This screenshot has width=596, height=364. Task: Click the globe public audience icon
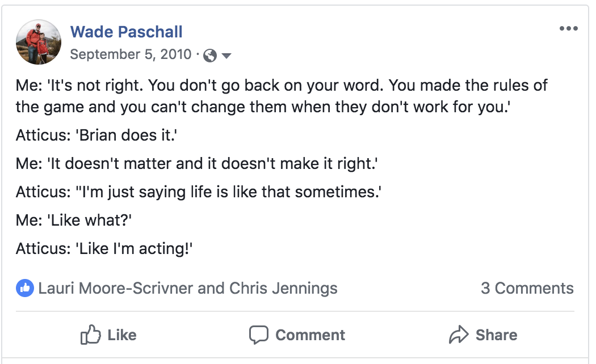tap(210, 56)
